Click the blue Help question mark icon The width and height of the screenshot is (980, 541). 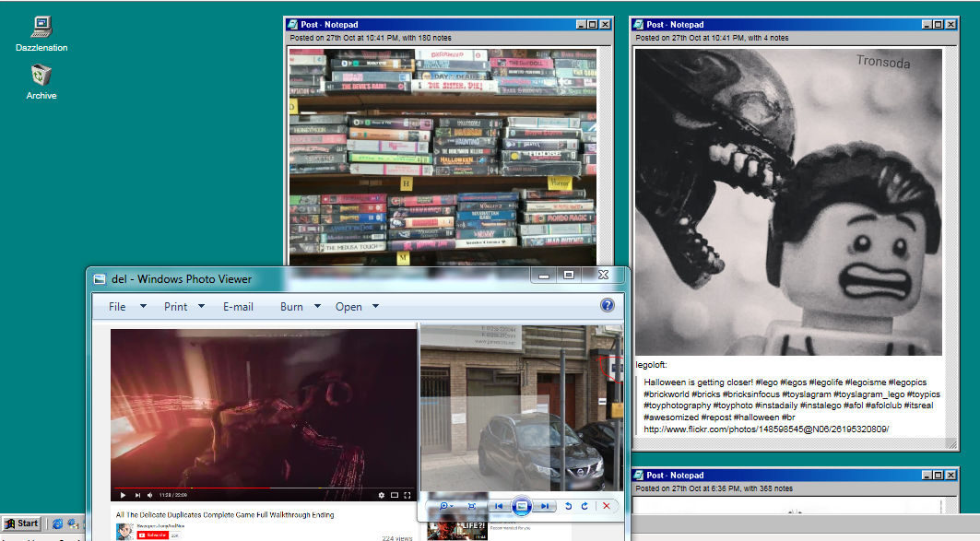[x=608, y=305]
